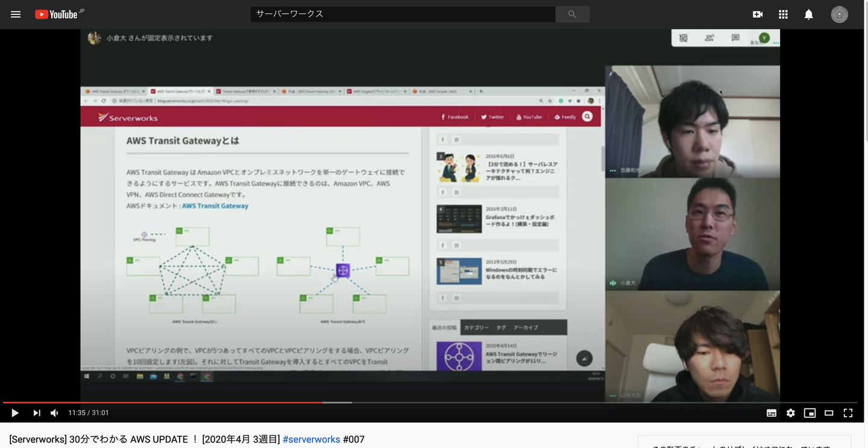Open the purple Transit Gateway post thumbnail
Image resolution: width=868 pixels, height=448 pixels.
459,356
